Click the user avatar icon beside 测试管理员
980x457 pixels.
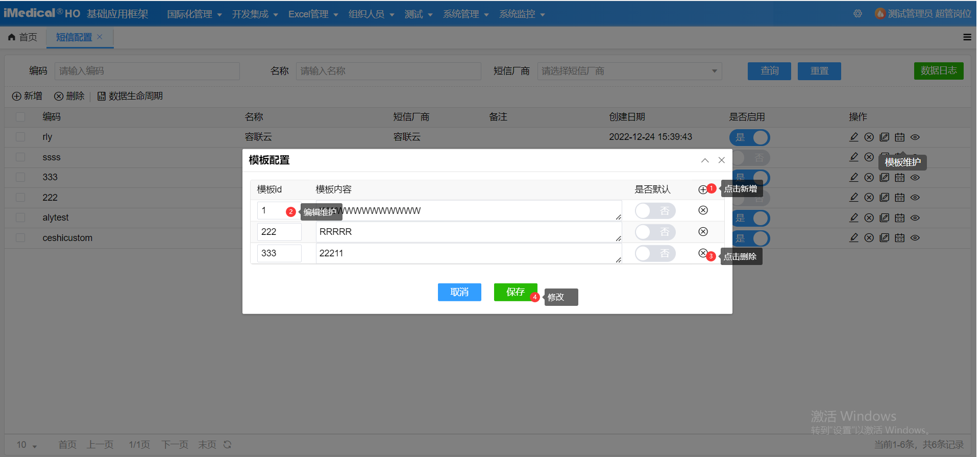tap(880, 14)
